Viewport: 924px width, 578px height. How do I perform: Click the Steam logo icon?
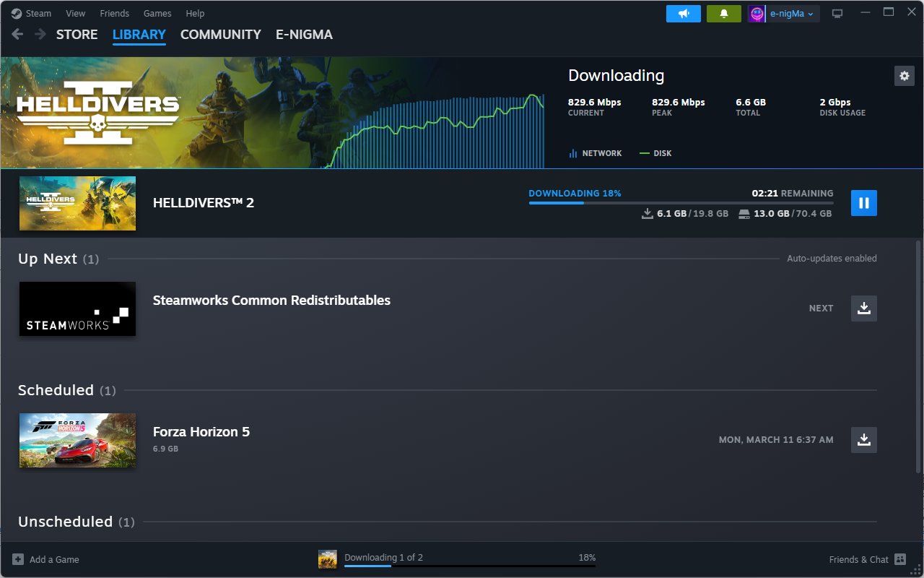point(16,13)
